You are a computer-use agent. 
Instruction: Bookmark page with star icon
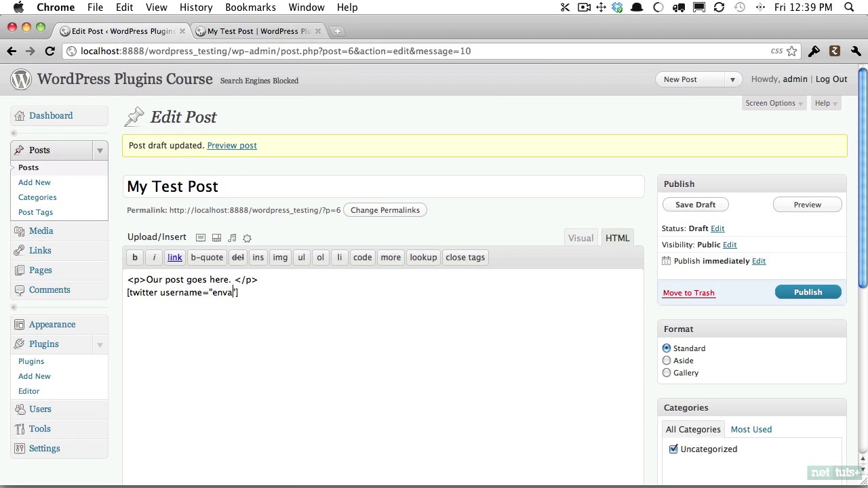tap(791, 51)
